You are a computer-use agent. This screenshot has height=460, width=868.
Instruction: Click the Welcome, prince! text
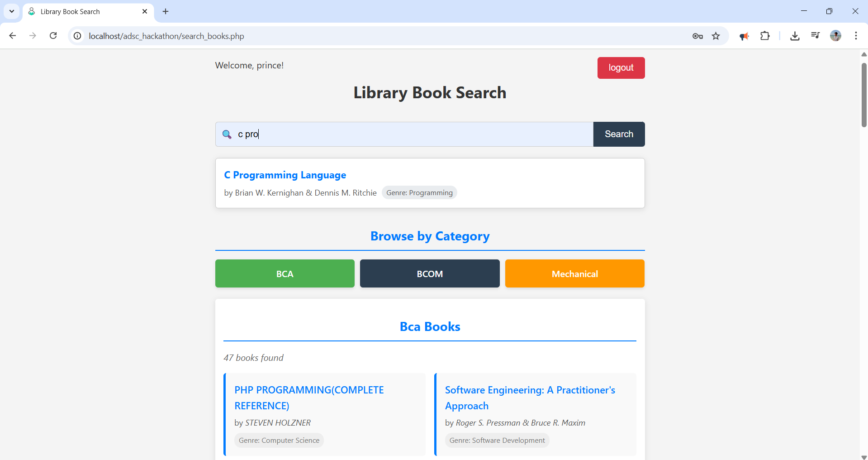tap(249, 65)
